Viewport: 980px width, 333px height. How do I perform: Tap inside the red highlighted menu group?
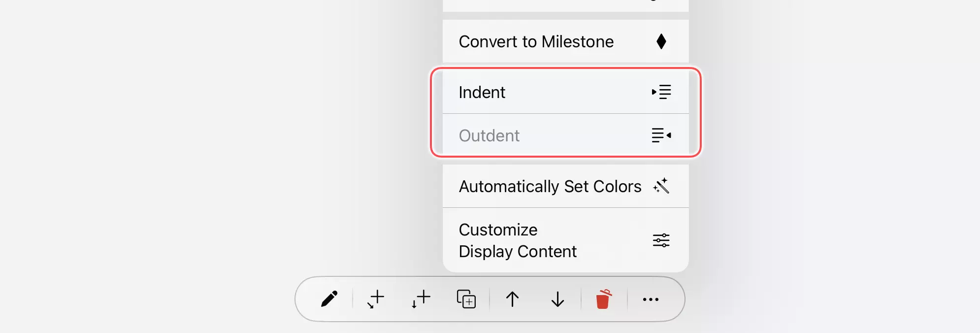tap(566, 113)
